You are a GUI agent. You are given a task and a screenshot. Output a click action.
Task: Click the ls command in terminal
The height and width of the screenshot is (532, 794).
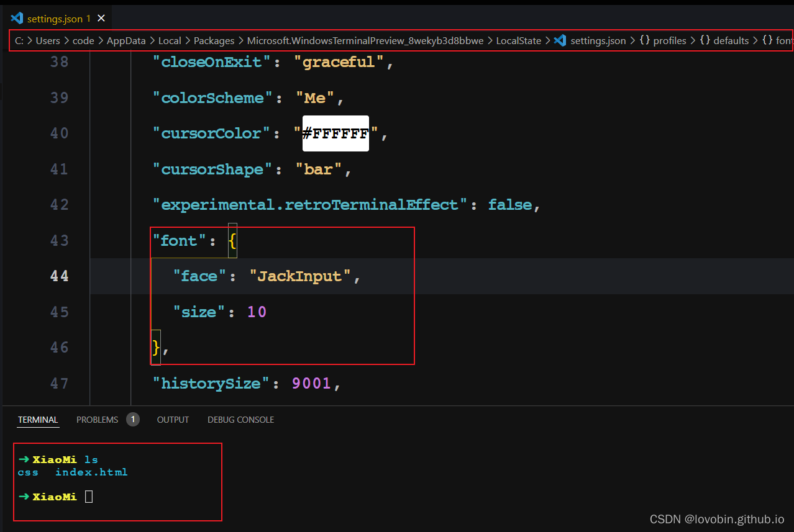(x=91, y=460)
